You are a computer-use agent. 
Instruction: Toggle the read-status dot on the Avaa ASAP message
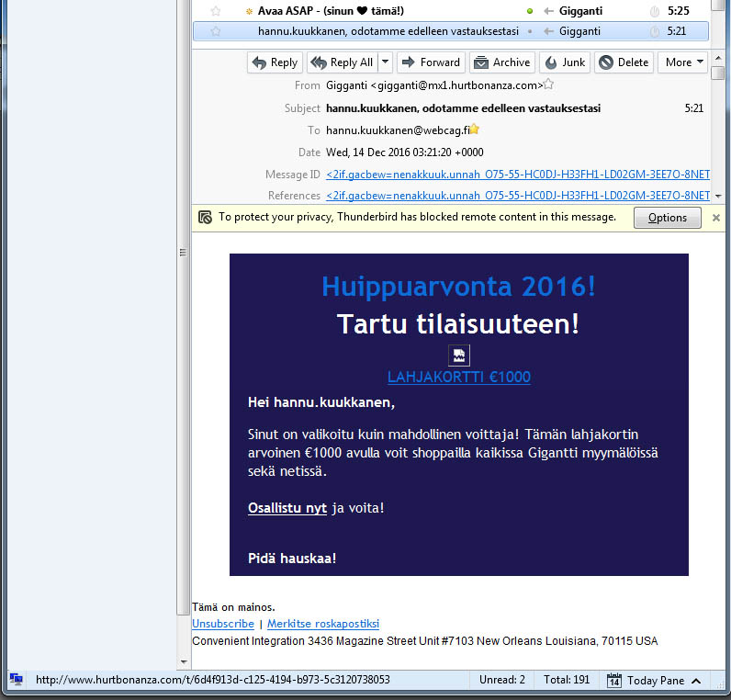[x=530, y=11]
